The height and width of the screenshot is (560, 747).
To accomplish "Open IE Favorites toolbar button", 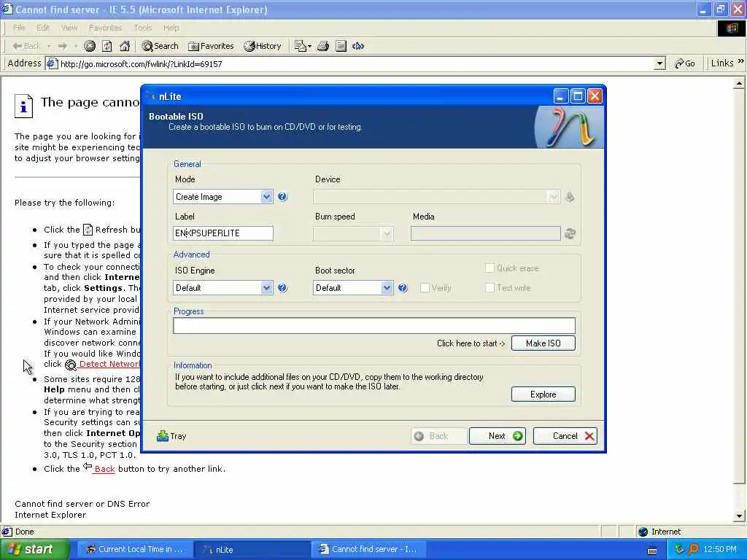I will point(211,46).
